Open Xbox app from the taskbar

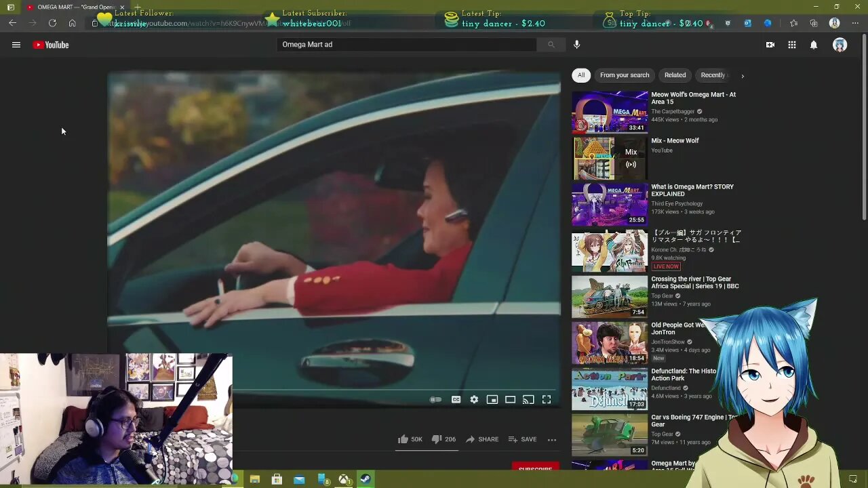(x=344, y=480)
